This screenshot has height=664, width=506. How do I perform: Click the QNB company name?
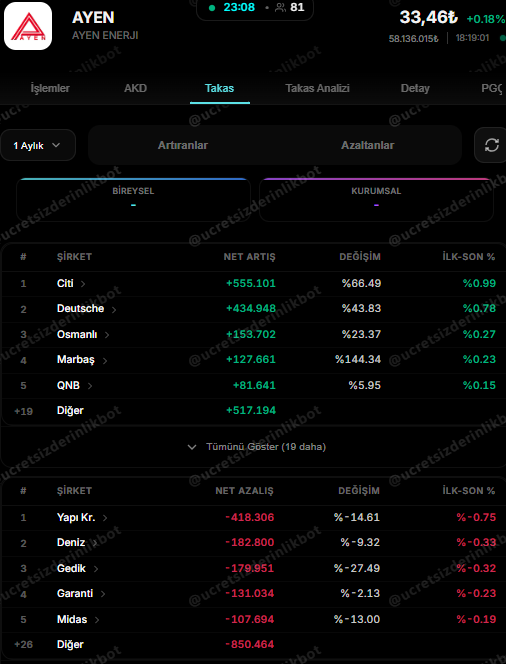pos(68,385)
